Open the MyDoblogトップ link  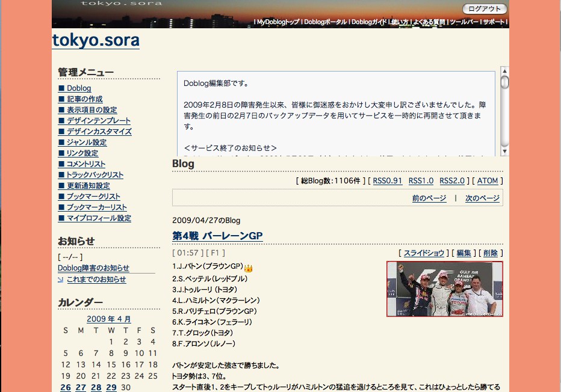(278, 22)
